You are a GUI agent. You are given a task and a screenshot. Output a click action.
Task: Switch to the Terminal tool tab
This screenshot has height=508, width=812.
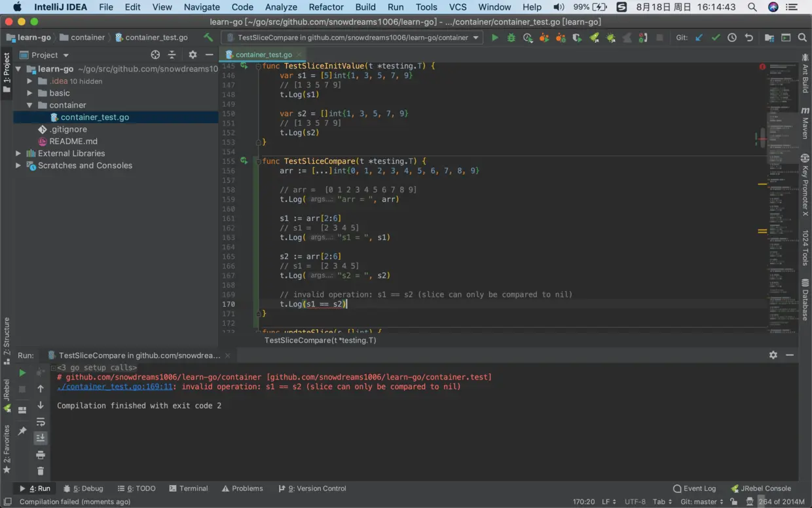(188, 488)
